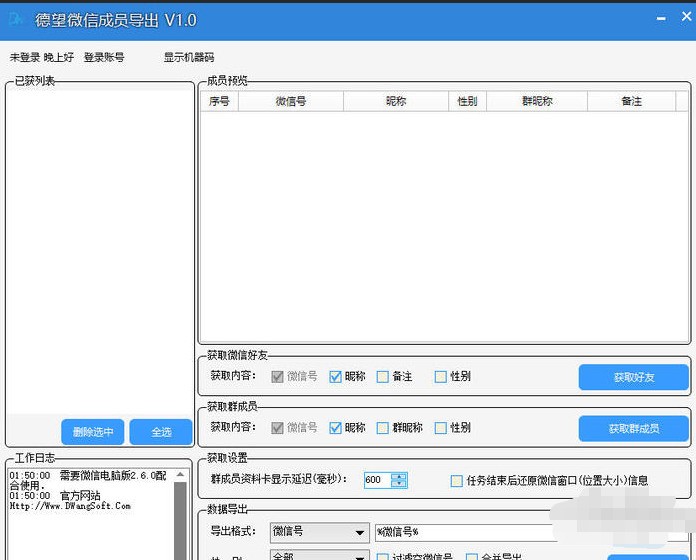The width and height of the screenshot is (696, 560).
Task: Enable 群昵称 checkbox under 获取群成员
Action: [x=382, y=428]
